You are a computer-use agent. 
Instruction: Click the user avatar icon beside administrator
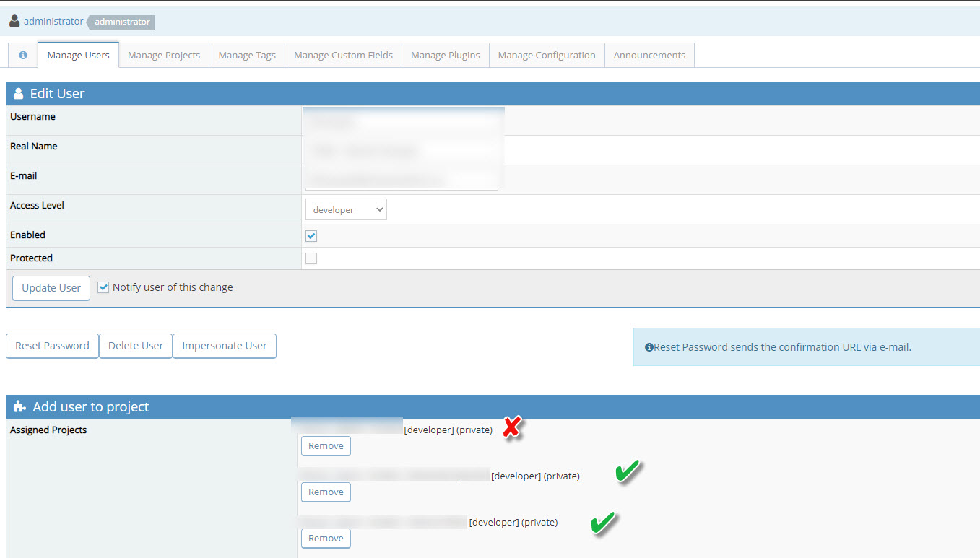pos(14,21)
